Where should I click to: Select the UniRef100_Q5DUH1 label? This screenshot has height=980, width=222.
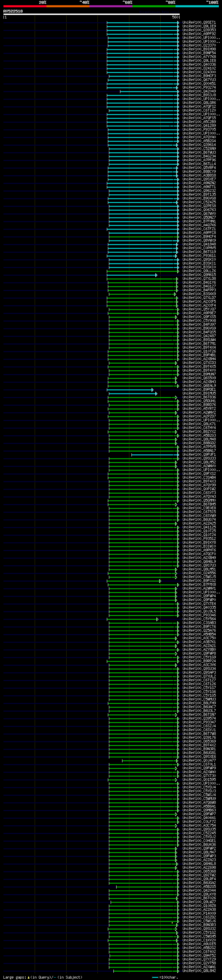tap(199, 401)
